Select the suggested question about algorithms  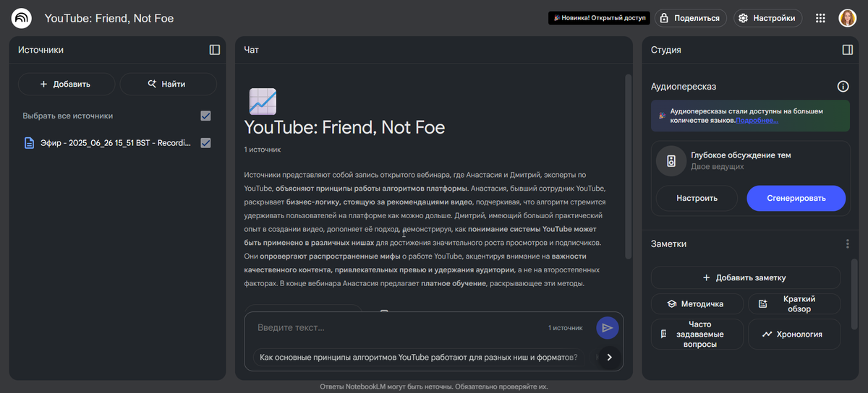pyautogui.click(x=420, y=357)
